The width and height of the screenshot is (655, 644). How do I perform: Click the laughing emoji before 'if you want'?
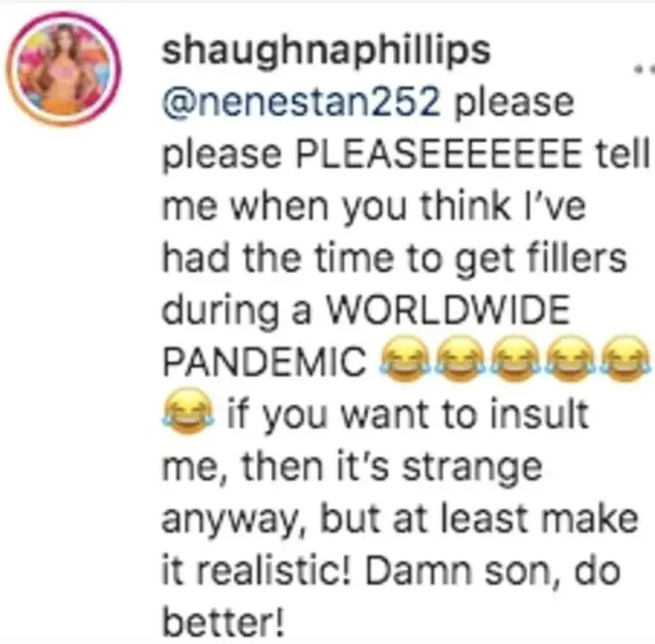click(x=188, y=412)
